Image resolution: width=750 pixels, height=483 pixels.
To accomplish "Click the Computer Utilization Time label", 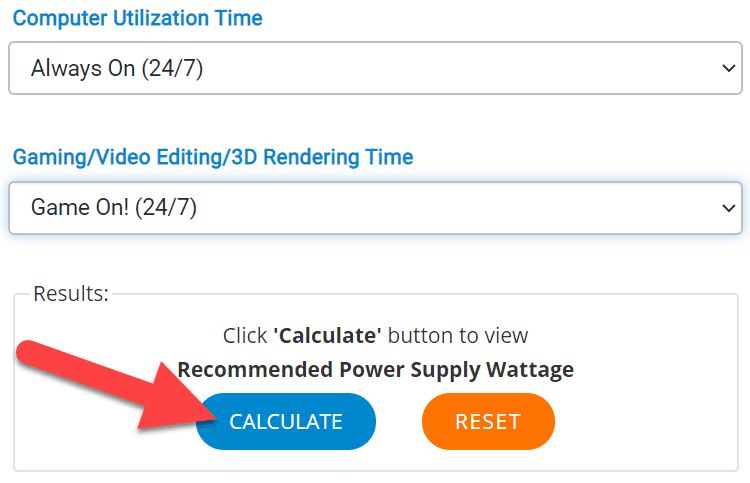I will pyautogui.click(x=138, y=18).
